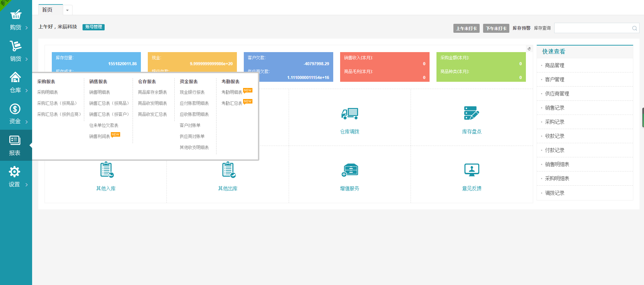The width and height of the screenshot is (644, 285).
Task: Click the 上午未打卡 button
Action: pyautogui.click(x=466, y=28)
